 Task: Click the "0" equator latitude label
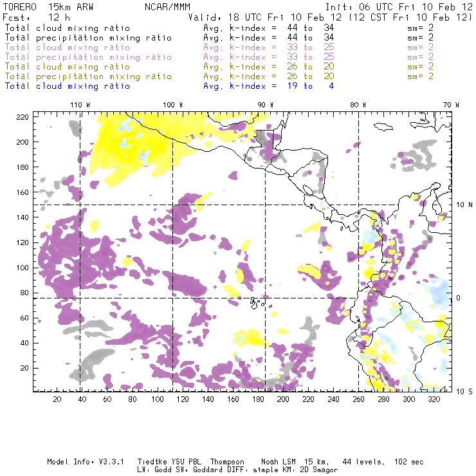click(459, 298)
